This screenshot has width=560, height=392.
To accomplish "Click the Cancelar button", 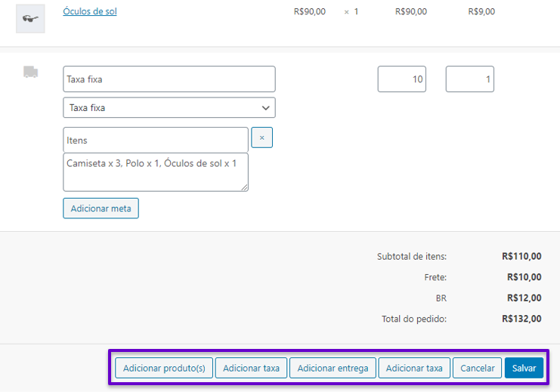I will (477, 368).
